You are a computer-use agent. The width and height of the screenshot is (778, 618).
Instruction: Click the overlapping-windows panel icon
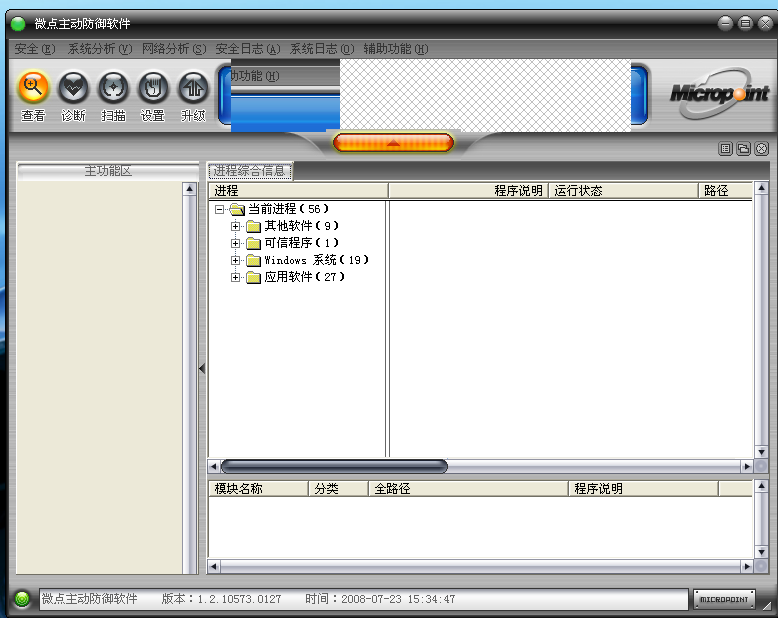tap(743, 148)
